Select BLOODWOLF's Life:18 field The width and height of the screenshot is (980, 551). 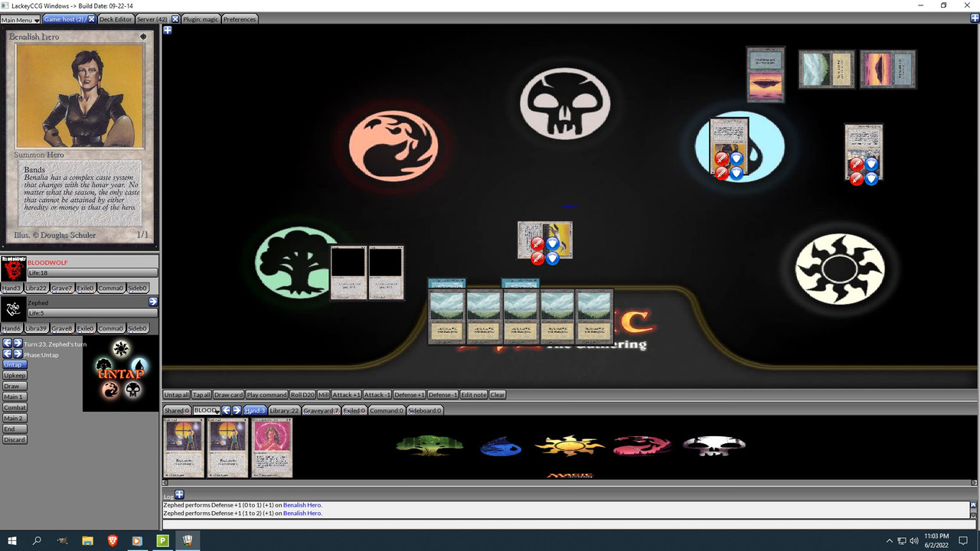tap(93, 273)
